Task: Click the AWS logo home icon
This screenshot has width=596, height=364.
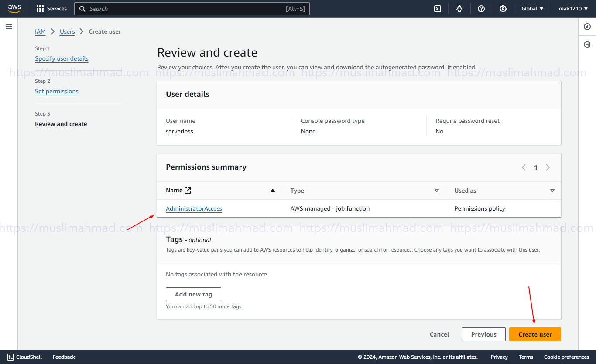Action: point(14,9)
